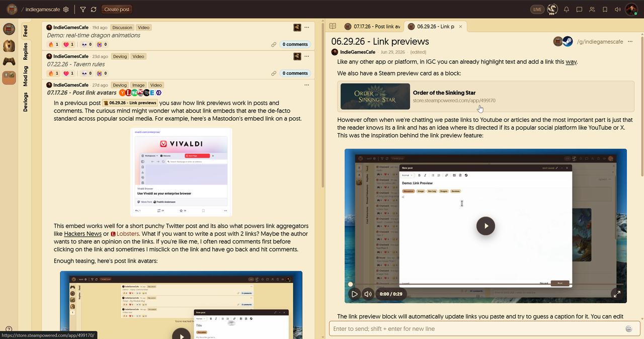Viewport: 644px width, 339px height.
Task: Open more options for Tavern rules post
Action: click(306, 56)
